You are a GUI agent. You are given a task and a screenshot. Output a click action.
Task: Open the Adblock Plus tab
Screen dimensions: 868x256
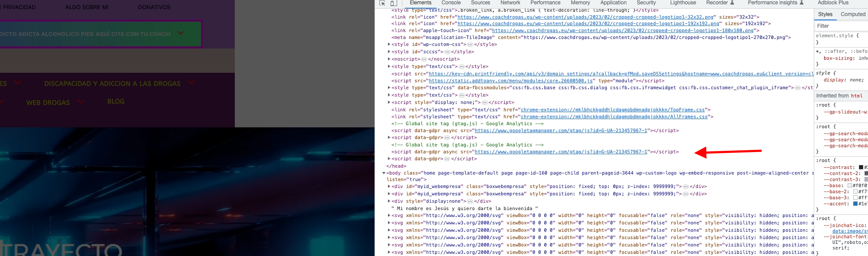[x=833, y=3]
